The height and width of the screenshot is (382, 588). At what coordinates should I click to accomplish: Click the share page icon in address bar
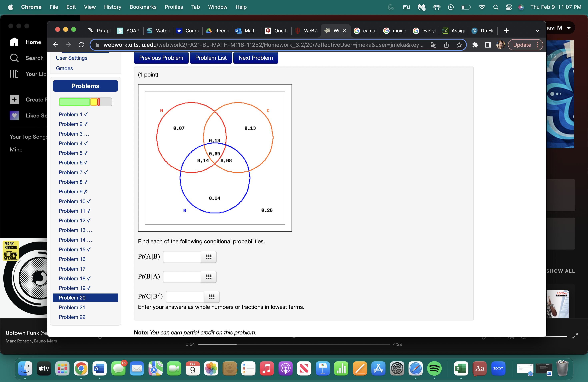click(x=446, y=45)
